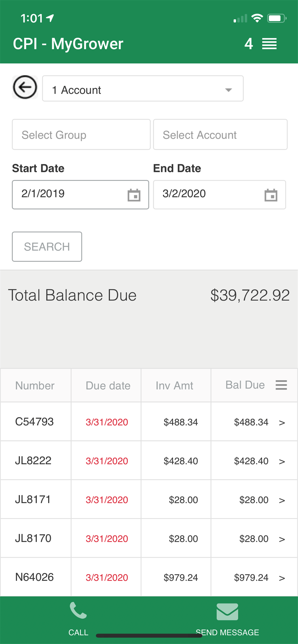The width and height of the screenshot is (298, 644).
Task: Sort by Number column header
Action: [x=35, y=385]
